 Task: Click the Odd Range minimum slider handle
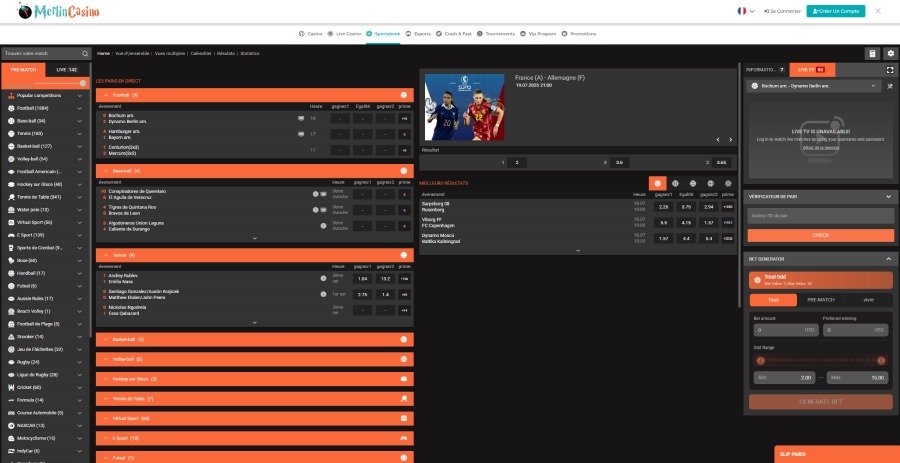point(761,361)
